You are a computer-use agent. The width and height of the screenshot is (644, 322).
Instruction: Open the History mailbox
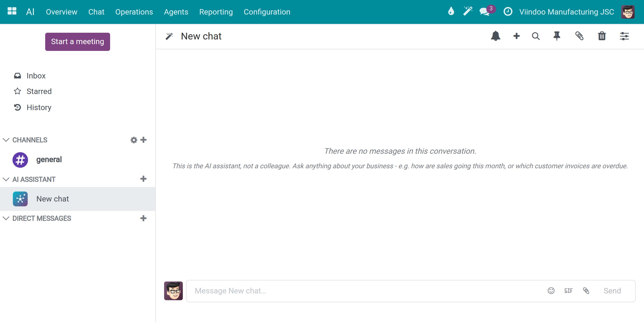click(39, 108)
